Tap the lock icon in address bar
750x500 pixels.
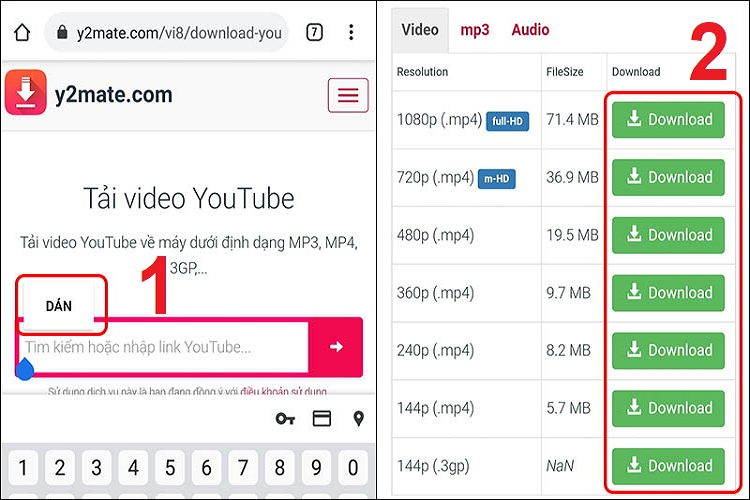62,32
